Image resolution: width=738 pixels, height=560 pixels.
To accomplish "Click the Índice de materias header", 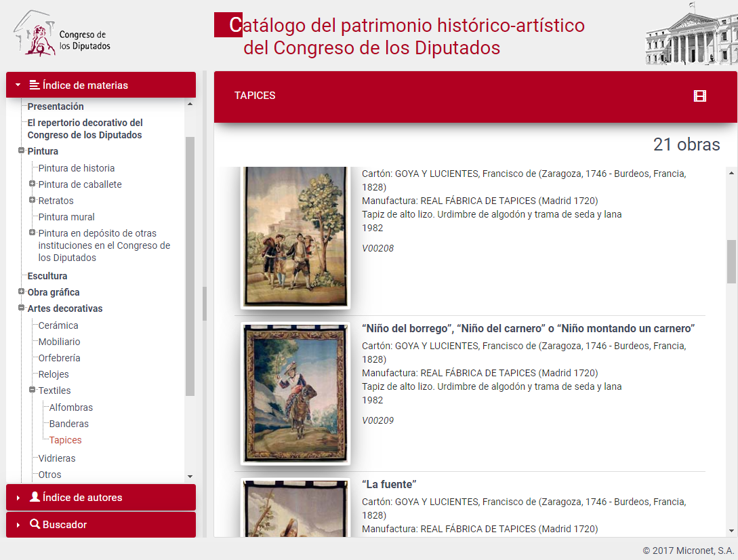I will (101, 85).
